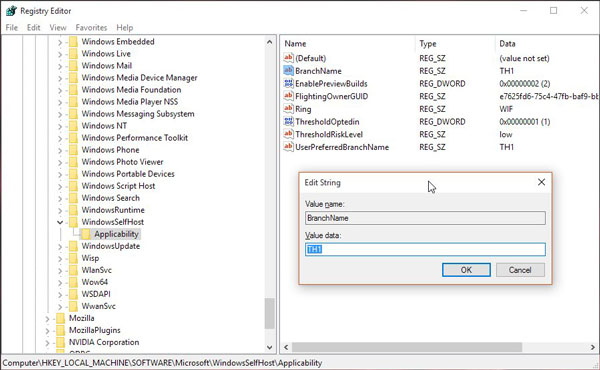Confirm Edit String dialog with OK

coord(466,270)
